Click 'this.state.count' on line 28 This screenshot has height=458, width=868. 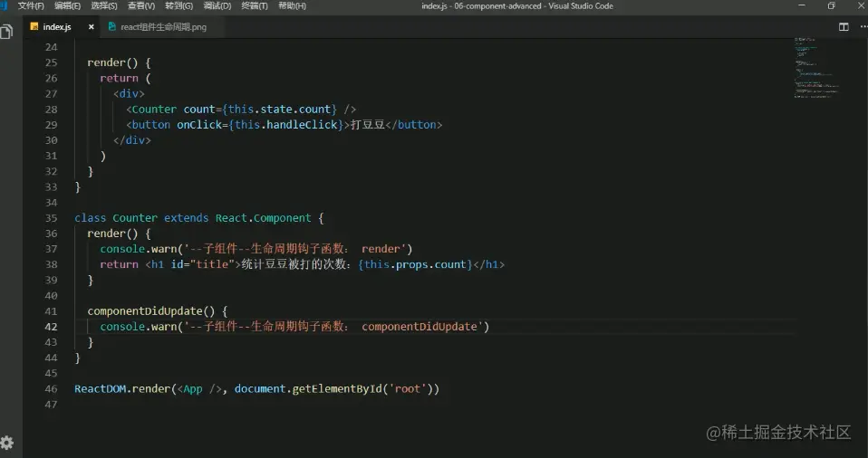280,109
